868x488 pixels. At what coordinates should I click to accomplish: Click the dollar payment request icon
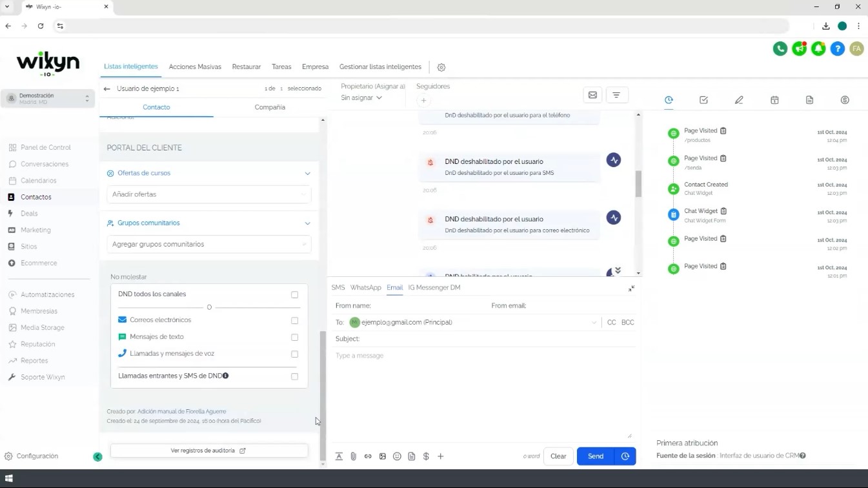coord(426,456)
